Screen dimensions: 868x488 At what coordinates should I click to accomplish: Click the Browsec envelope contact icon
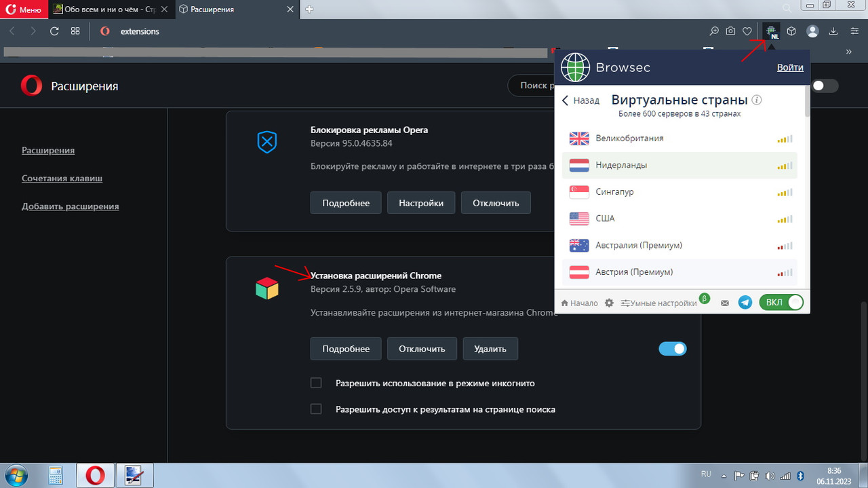click(725, 303)
